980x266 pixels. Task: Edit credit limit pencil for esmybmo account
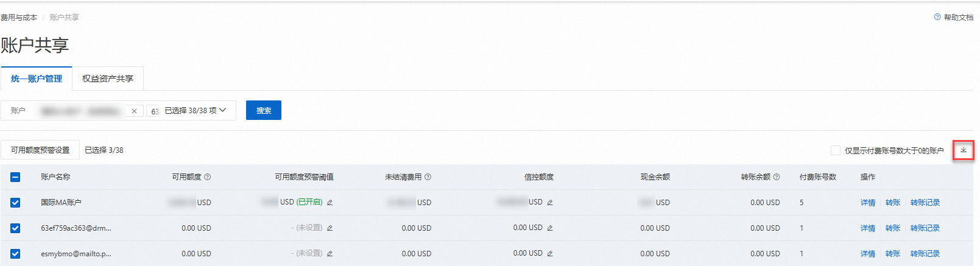[x=550, y=254]
